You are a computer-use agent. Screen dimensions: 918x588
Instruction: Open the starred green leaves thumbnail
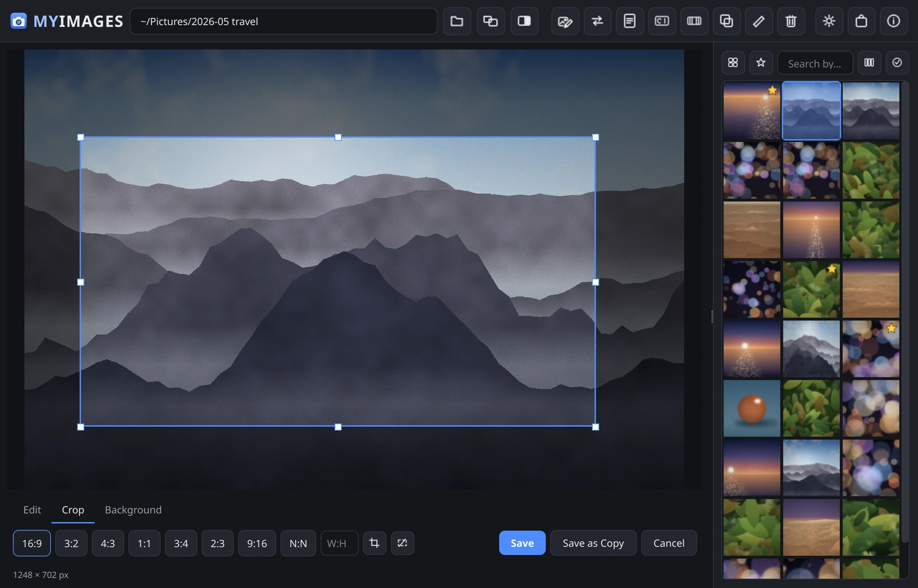pyautogui.click(x=811, y=289)
